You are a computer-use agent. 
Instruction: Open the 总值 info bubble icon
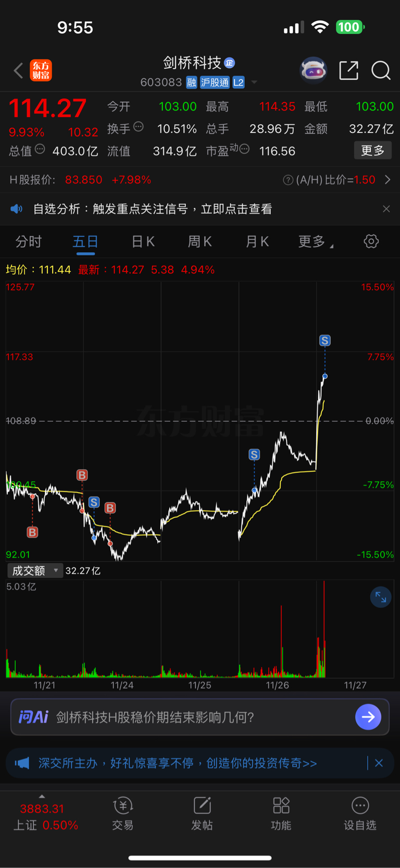pos(40,149)
